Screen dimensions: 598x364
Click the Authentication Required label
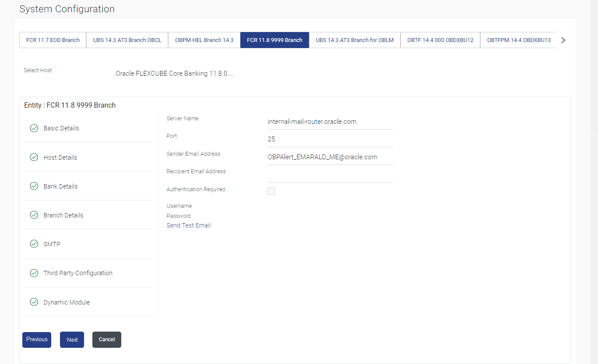[x=197, y=189]
